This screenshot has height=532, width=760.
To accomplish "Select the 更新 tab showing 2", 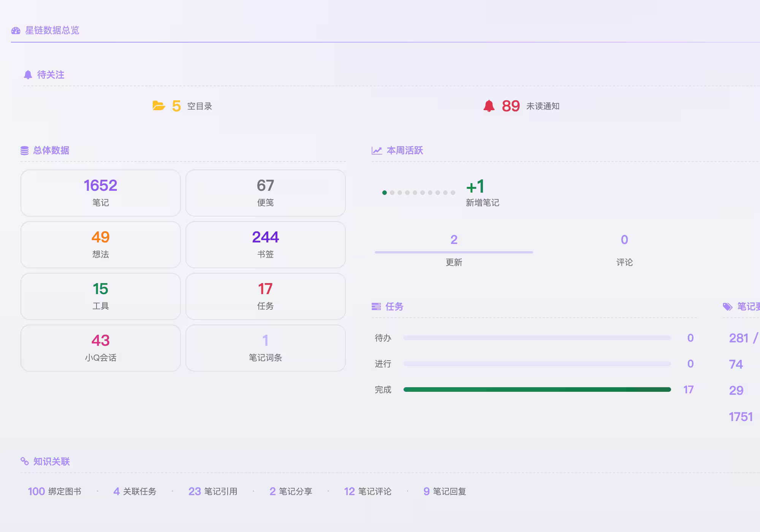I will 454,250.
